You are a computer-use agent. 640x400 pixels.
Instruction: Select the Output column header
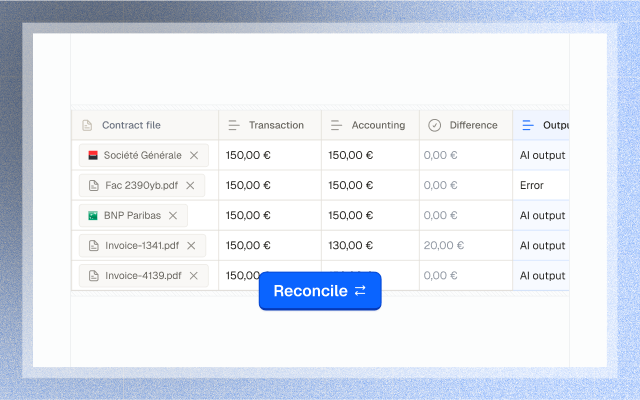tap(541, 125)
